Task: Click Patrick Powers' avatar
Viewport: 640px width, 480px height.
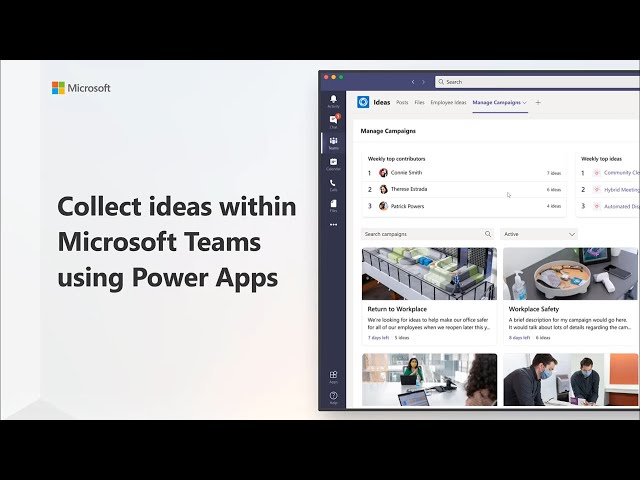Action: pos(383,206)
